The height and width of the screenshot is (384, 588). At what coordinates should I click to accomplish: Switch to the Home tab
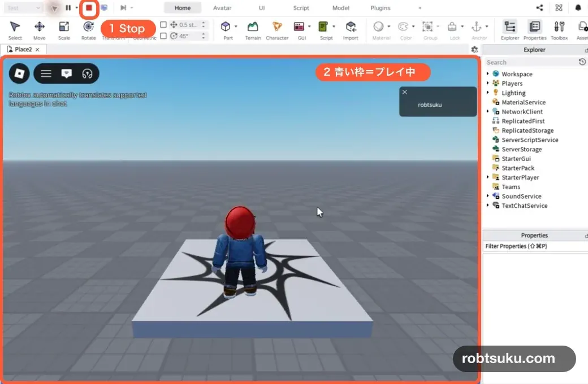[x=183, y=8]
